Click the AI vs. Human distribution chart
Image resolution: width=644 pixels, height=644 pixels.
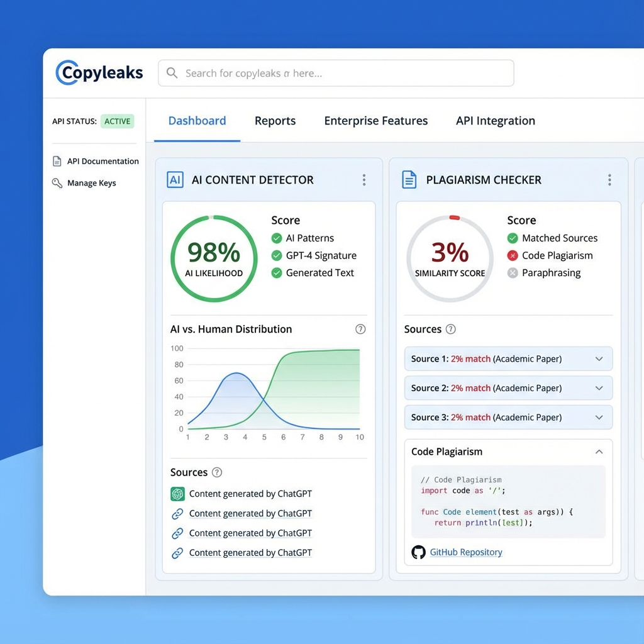tap(268, 394)
